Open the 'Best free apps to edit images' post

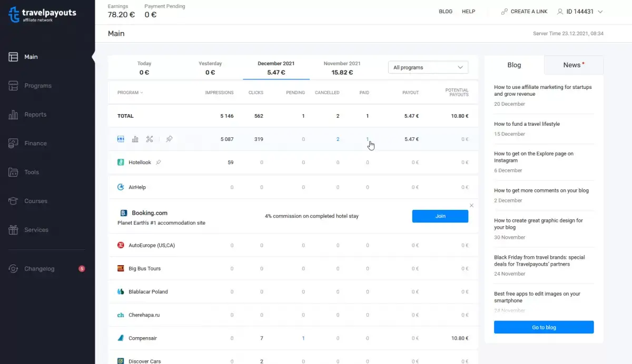pos(537,297)
